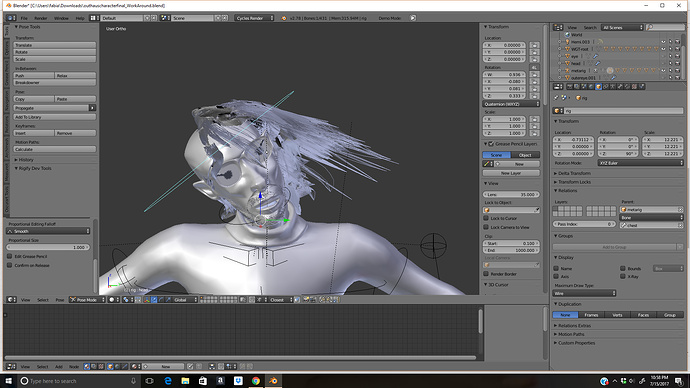Viewport: 690px width, 388px height.
Task: Open the Pose Mode dropdown
Action: 87,300
